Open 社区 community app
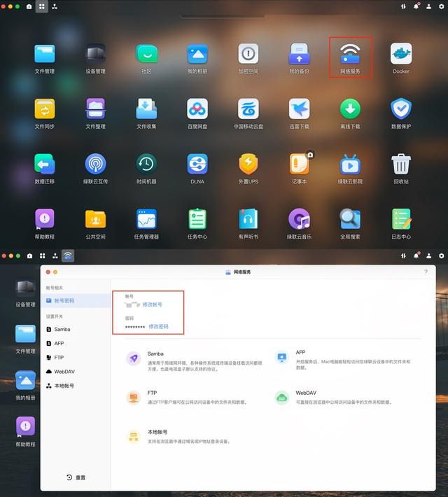This screenshot has height=497, width=448. click(146, 57)
